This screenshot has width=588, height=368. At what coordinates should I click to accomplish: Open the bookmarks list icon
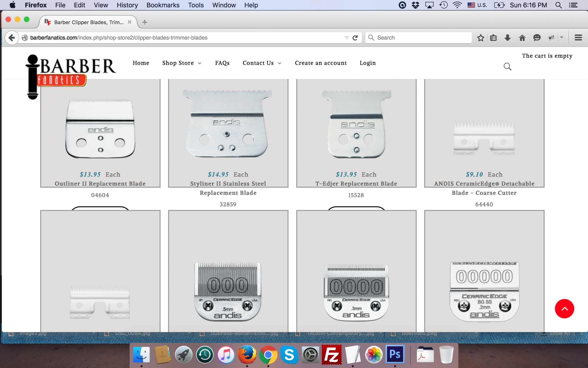(494, 38)
